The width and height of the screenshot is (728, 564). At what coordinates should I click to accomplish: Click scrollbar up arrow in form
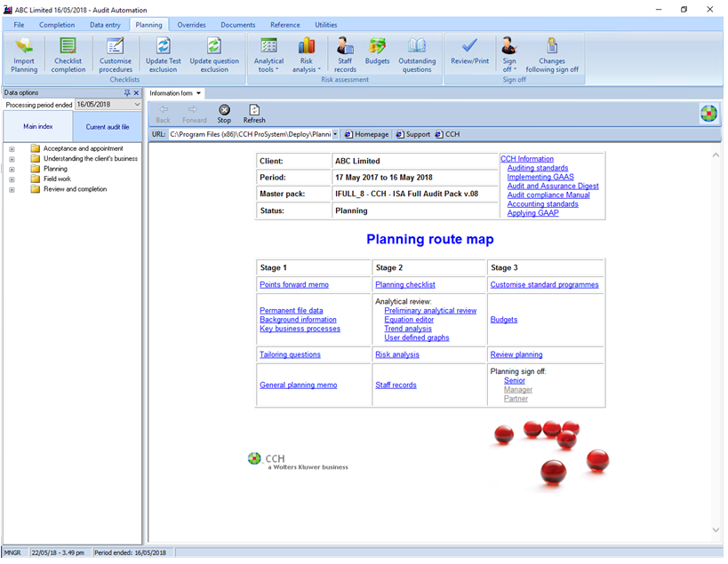coord(716,155)
